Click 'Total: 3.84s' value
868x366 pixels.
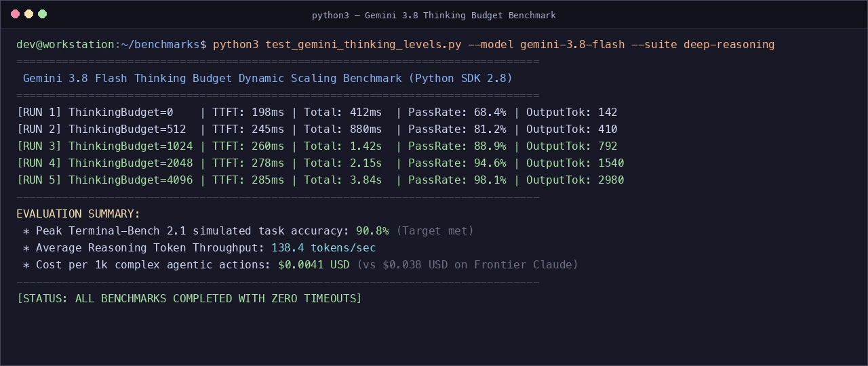pos(343,180)
